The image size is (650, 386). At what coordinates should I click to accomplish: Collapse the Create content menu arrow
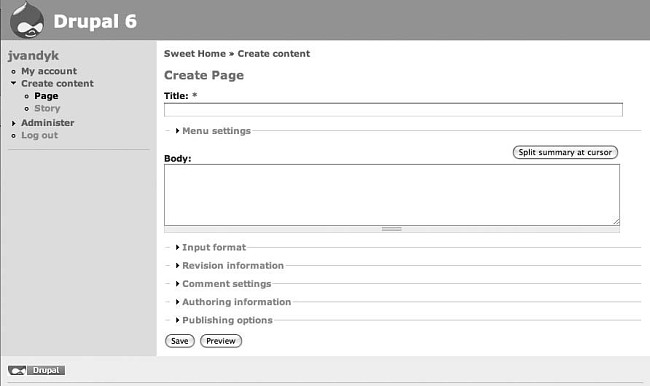[14, 83]
